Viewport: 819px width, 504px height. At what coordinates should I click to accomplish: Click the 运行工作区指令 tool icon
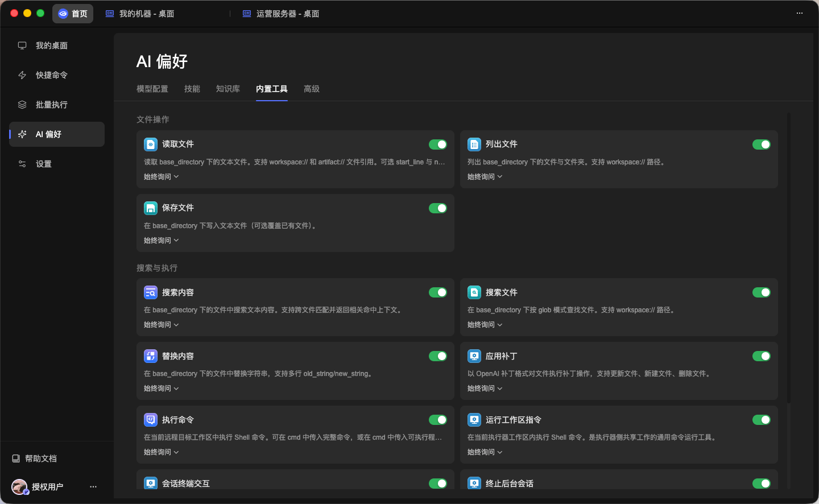[x=474, y=420]
